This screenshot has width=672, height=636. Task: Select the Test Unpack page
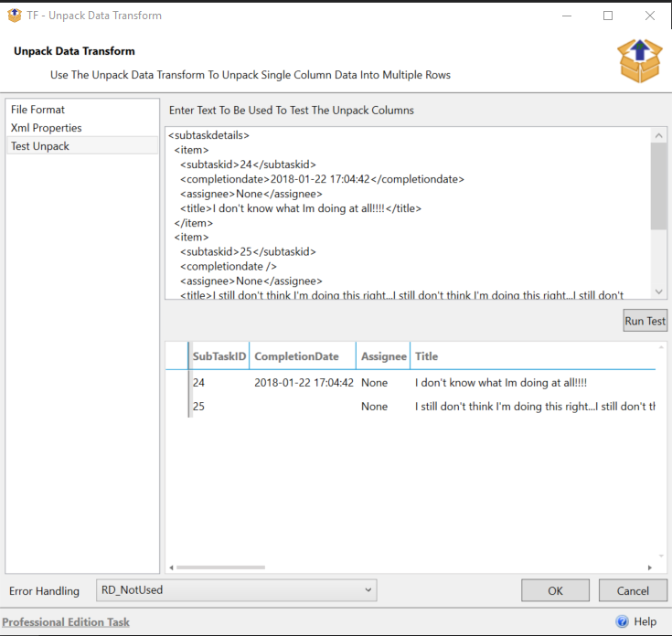pyautogui.click(x=40, y=146)
